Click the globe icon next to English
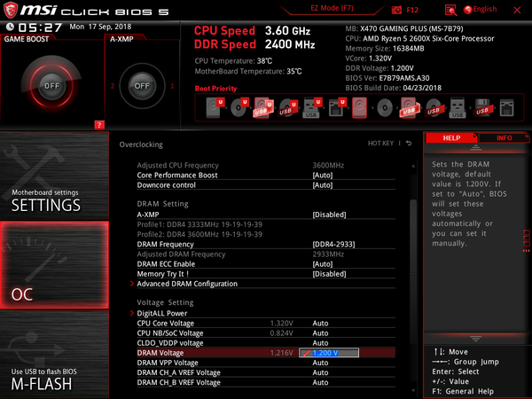 click(x=468, y=10)
